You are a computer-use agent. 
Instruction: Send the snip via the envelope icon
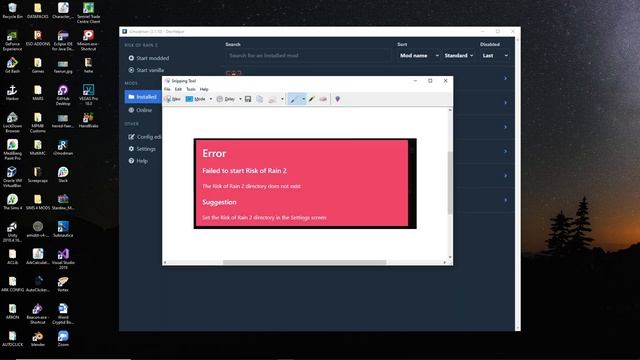coord(272,99)
